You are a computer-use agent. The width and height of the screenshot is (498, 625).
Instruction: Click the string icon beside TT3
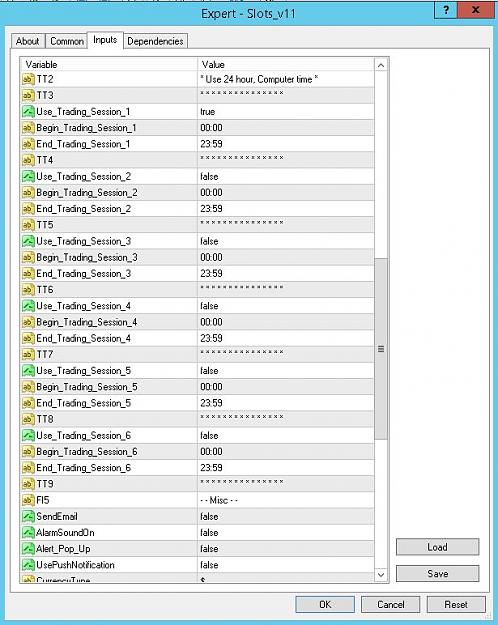tap(28, 95)
